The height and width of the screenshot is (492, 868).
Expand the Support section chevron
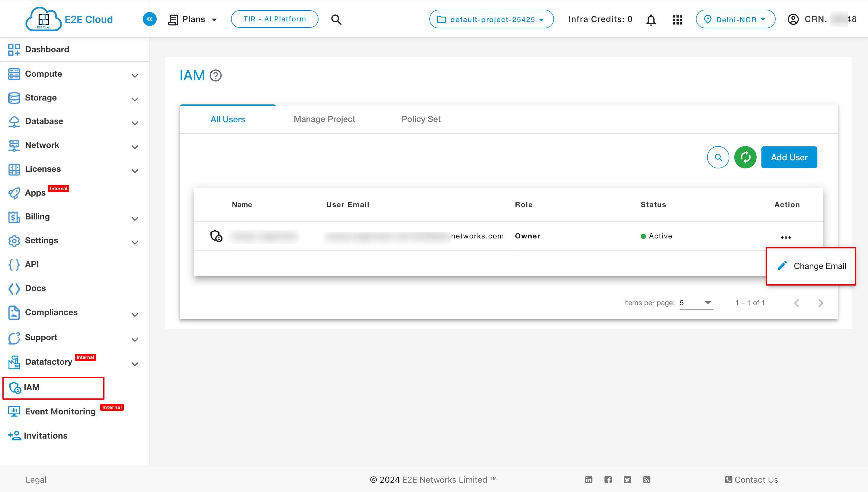(135, 340)
